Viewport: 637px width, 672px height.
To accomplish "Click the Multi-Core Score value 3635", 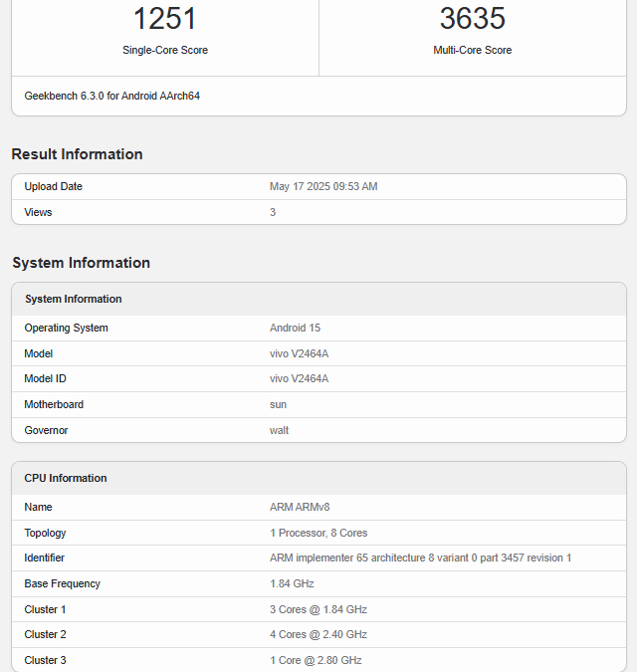I will click(x=472, y=18).
